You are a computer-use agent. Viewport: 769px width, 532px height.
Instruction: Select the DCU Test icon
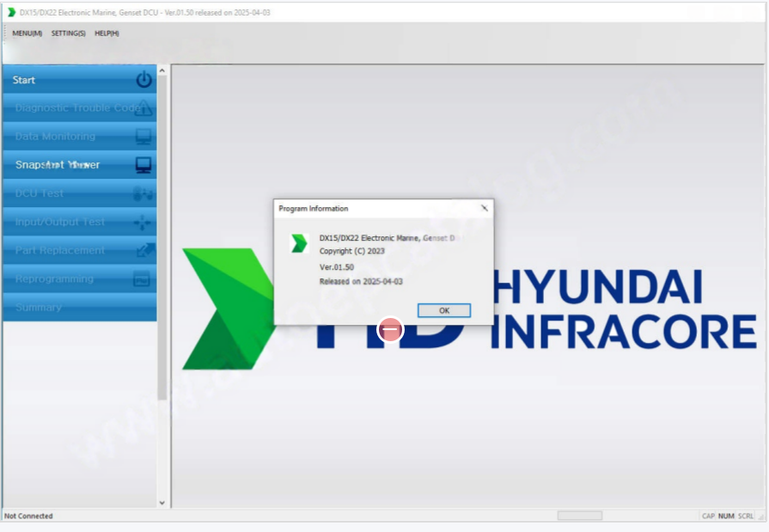point(143,193)
